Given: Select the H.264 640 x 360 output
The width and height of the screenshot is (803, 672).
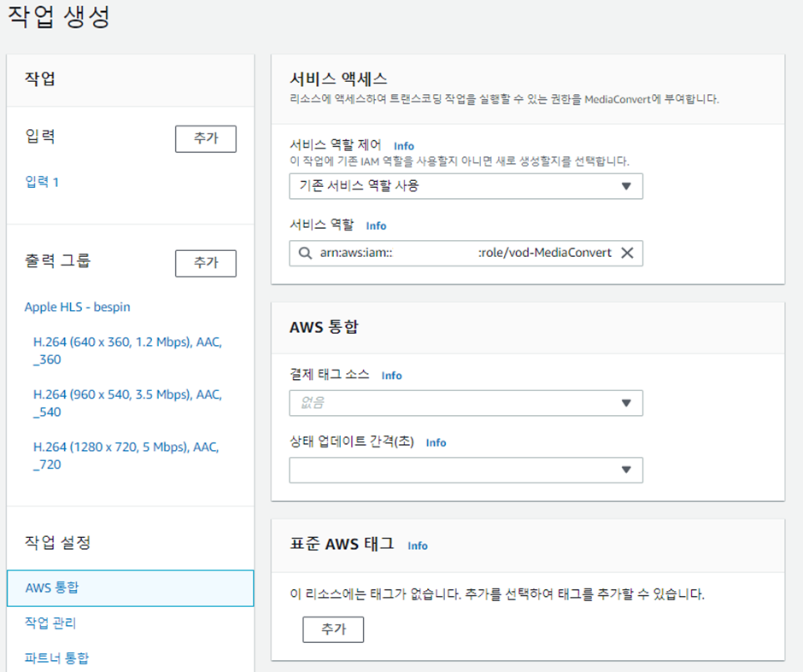Looking at the screenshot, I should pyautogui.click(x=127, y=351).
